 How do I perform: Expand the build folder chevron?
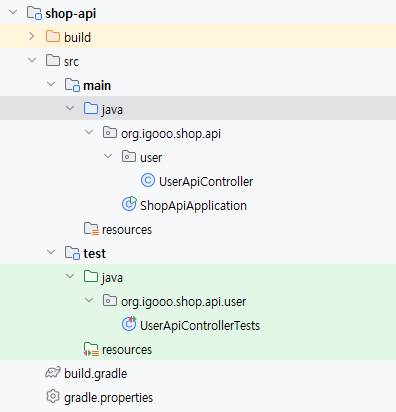(32, 36)
